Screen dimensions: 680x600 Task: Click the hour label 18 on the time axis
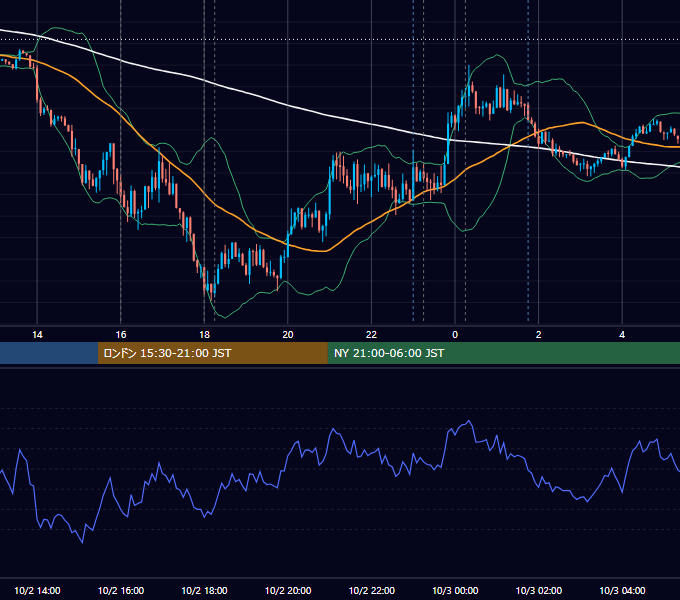204,335
